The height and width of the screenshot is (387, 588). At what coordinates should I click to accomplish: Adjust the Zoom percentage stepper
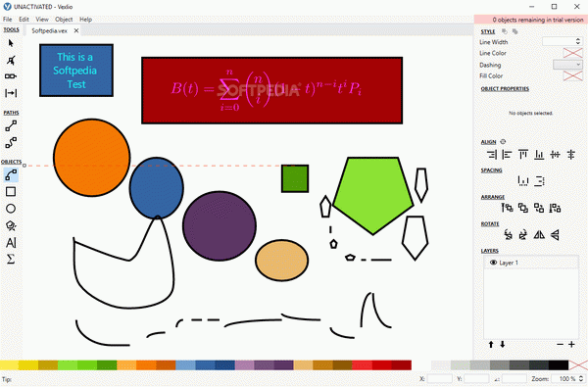coord(581,379)
